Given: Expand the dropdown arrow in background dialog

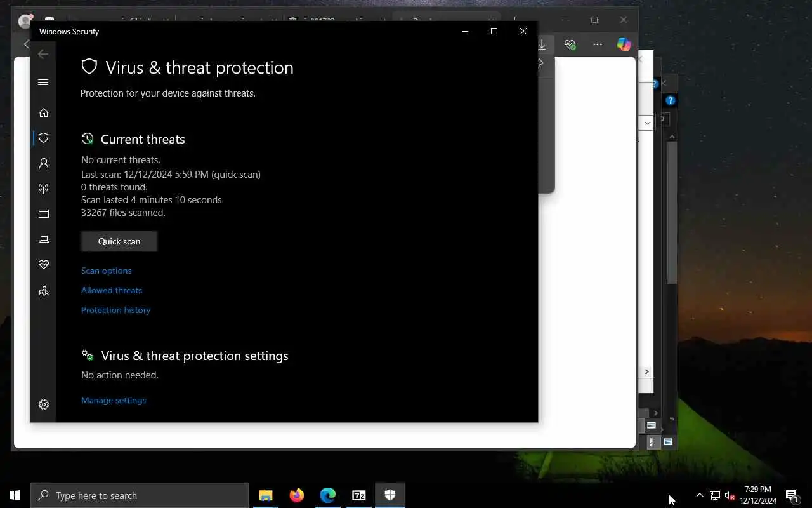Looking at the screenshot, I should pos(647,123).
